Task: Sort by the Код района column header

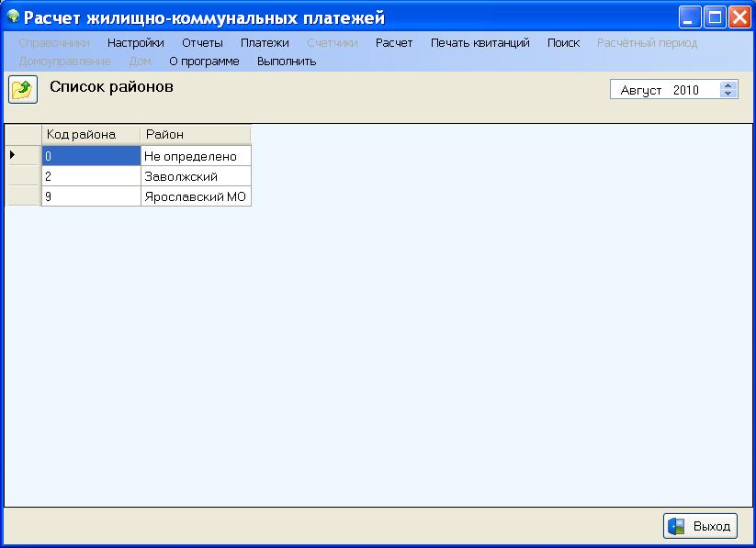Action: 90,134
